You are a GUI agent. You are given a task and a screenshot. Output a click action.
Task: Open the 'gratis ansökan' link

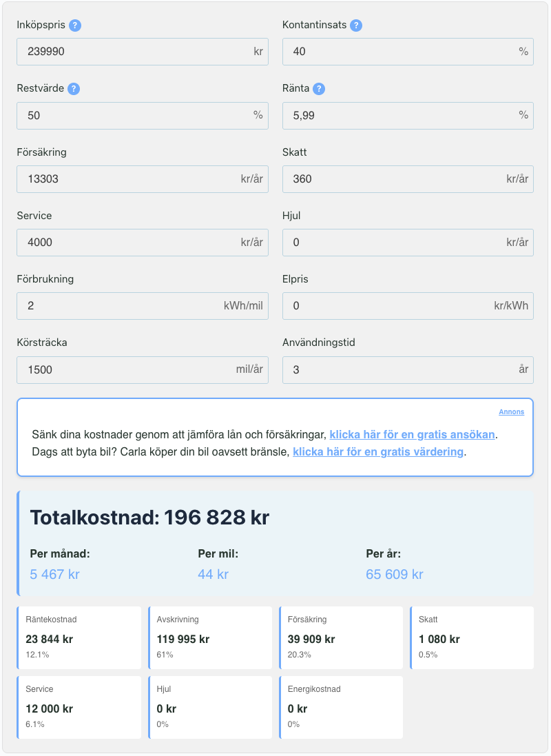tap(413, 435)
